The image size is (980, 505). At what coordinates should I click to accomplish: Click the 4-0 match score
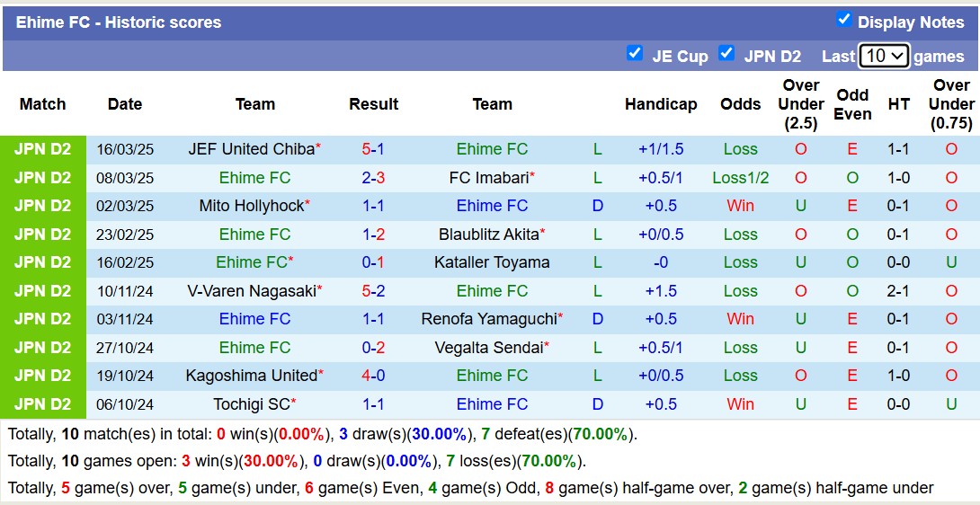[x=373, y=376]
